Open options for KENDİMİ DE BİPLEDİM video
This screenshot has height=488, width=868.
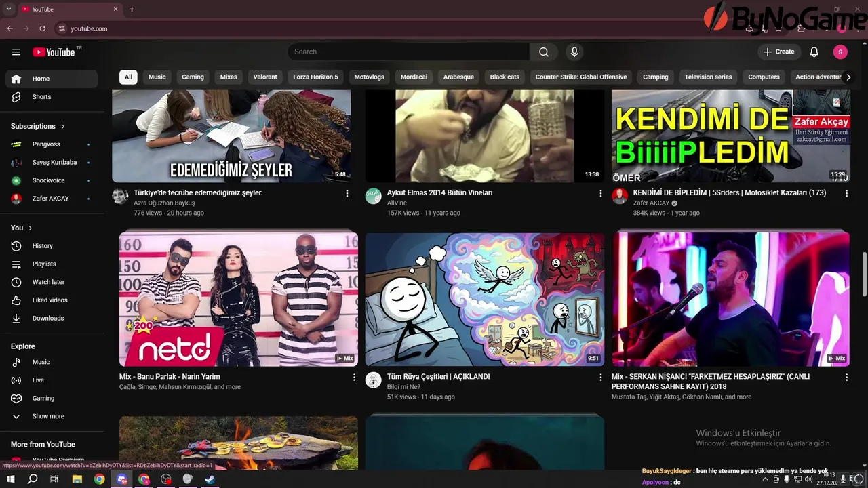(x=846, y=193)
